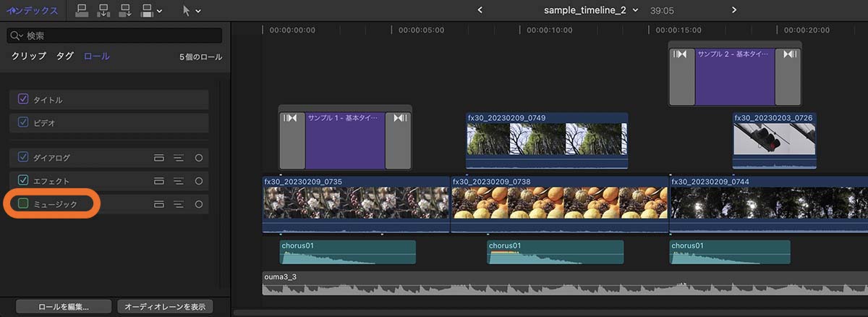Click the connect clip to primary storyline icon
Image resolution: width=868 pixels, height=317 pixels.
point(82,11)
